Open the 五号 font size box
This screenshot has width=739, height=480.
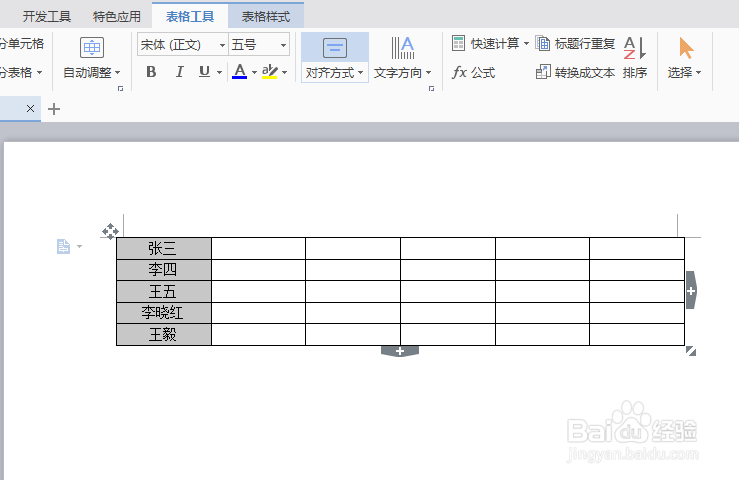[x=259, y=45]
